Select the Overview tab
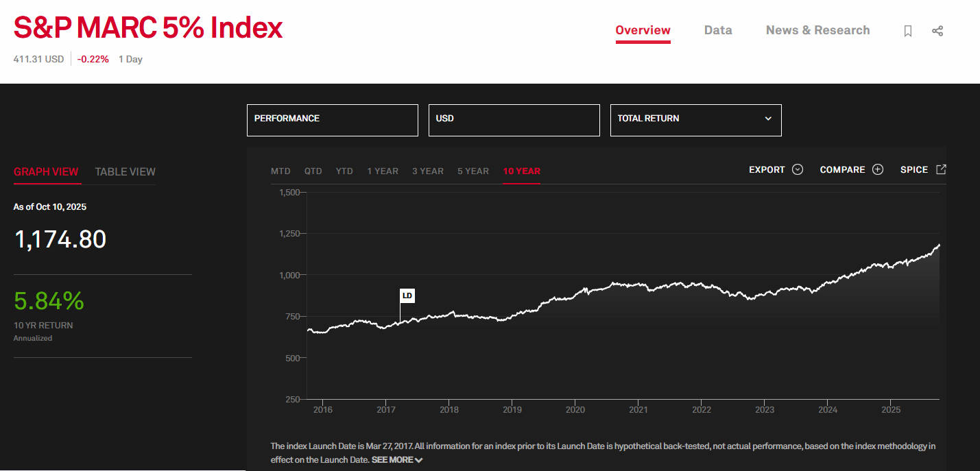The width and height of the screenshot is (980, 471). click(x=643, y=30)
